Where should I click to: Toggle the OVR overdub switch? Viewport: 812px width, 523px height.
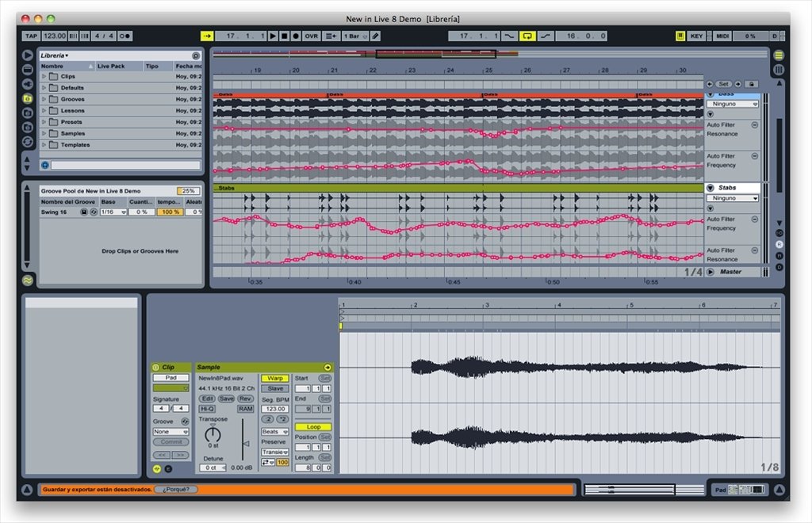[311, 36]
